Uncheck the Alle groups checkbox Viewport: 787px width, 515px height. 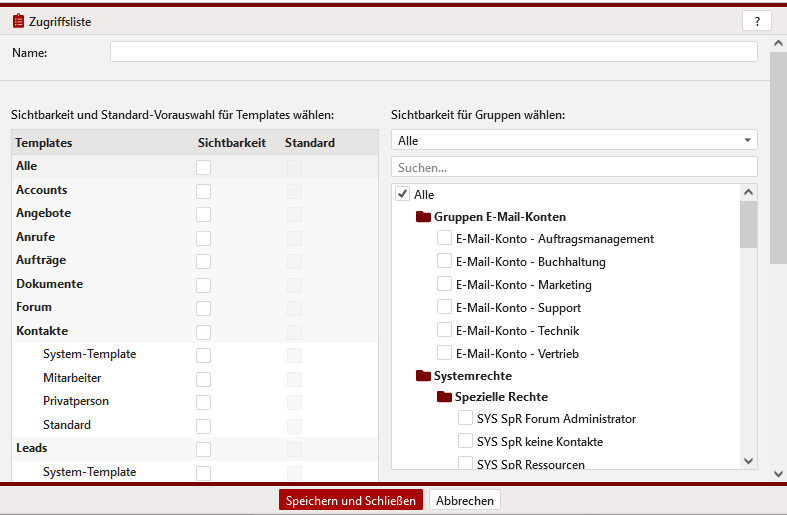point(403,194)
